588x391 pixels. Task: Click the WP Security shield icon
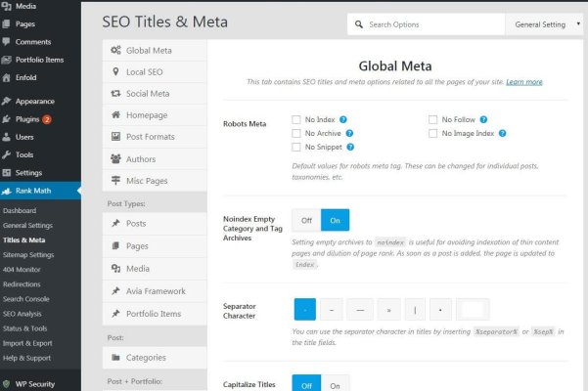(6, 384)
